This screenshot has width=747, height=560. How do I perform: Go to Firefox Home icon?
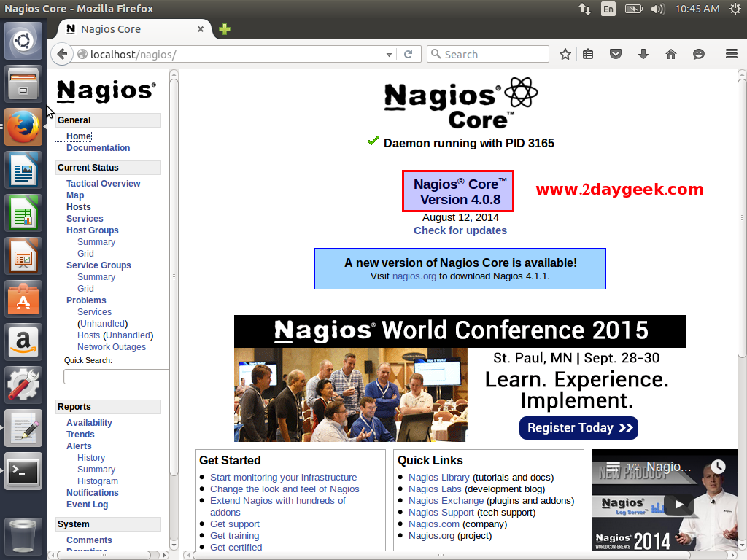[671, 54]
